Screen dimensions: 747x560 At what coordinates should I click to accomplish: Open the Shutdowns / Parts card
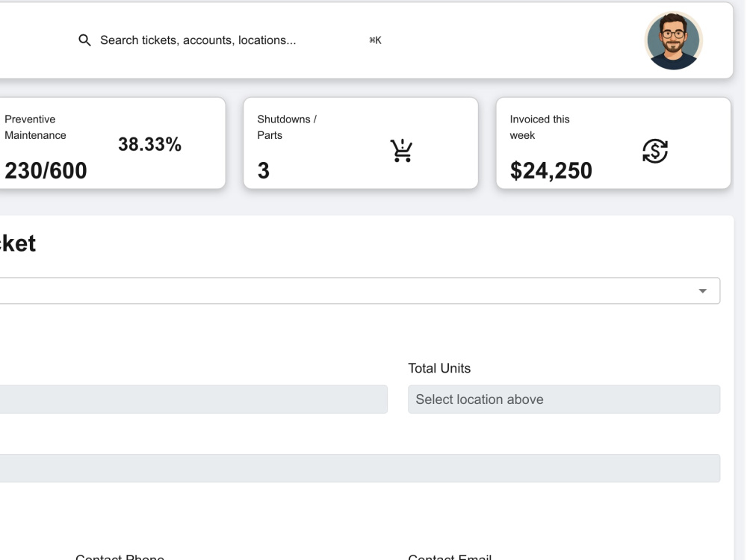[x=361, y=143]
